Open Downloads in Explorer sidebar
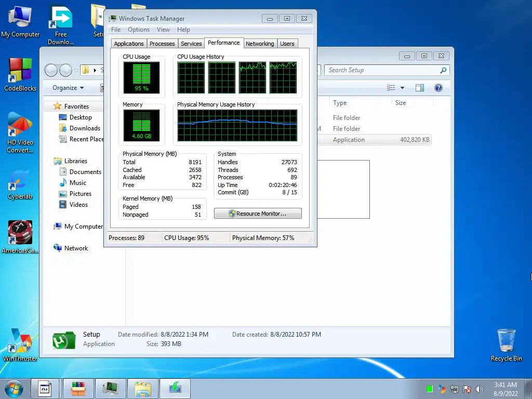Viewport: 532px width, 399px height. (85, 128)
